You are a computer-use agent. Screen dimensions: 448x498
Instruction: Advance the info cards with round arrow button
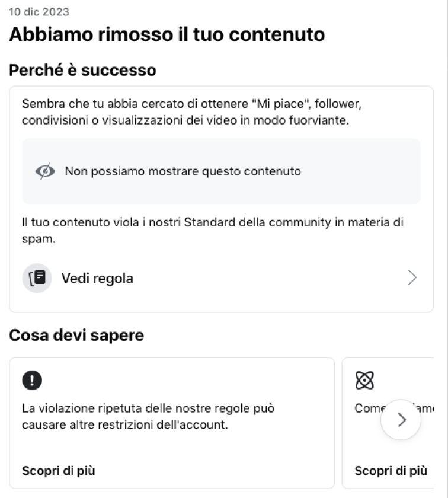pyautogui.click(x=401, y=420)
